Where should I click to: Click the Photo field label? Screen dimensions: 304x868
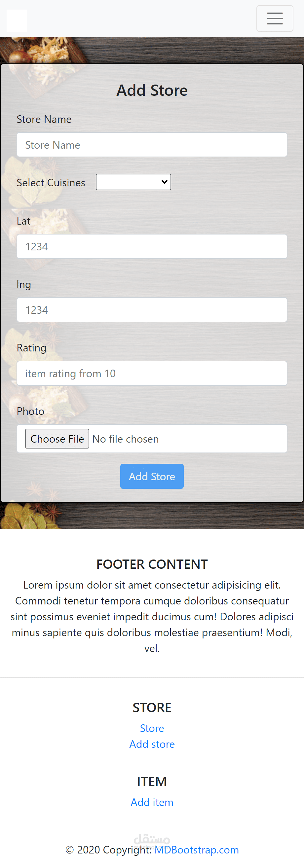pyautogui.click(x=31, y=412)
